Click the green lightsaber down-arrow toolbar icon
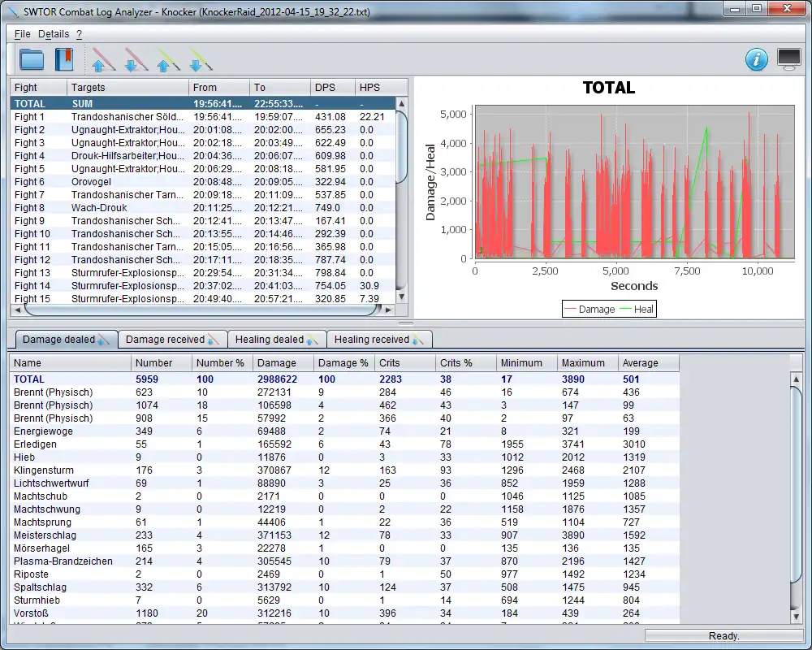812x650 pixels. [200, 60]
